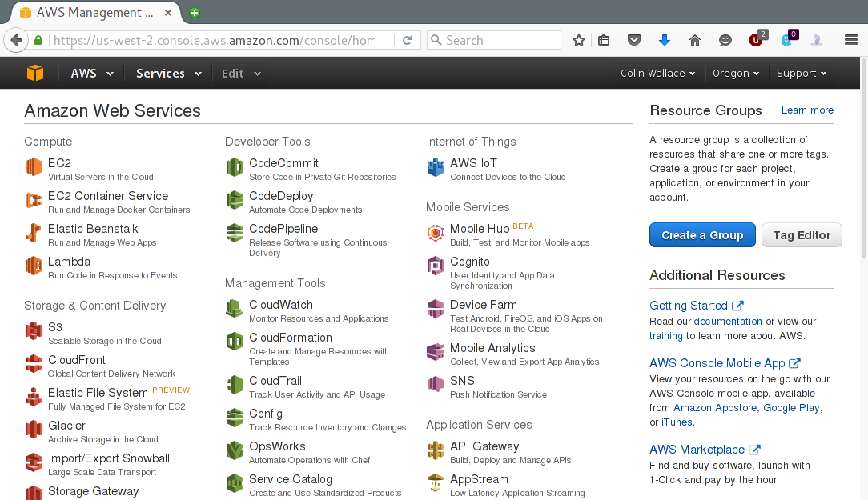Expand the Support dropdown menu
Image resolution: width=868 pixels, height=500 pixels.
pos(801,74)
